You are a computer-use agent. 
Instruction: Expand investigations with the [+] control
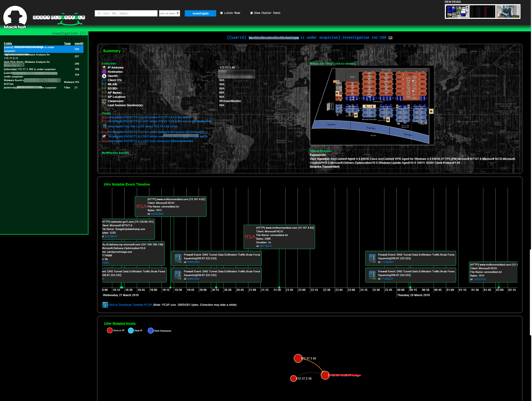[x=83, y=33]
